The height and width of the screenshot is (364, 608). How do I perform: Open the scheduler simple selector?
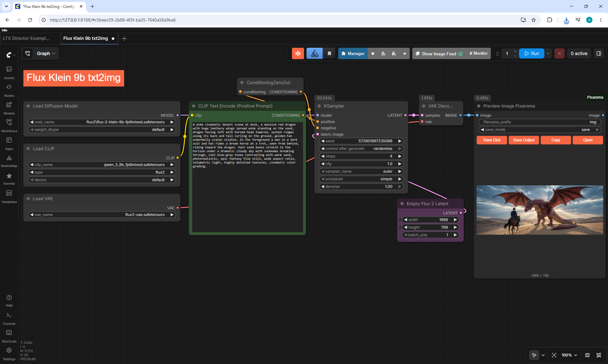[361, 179]
